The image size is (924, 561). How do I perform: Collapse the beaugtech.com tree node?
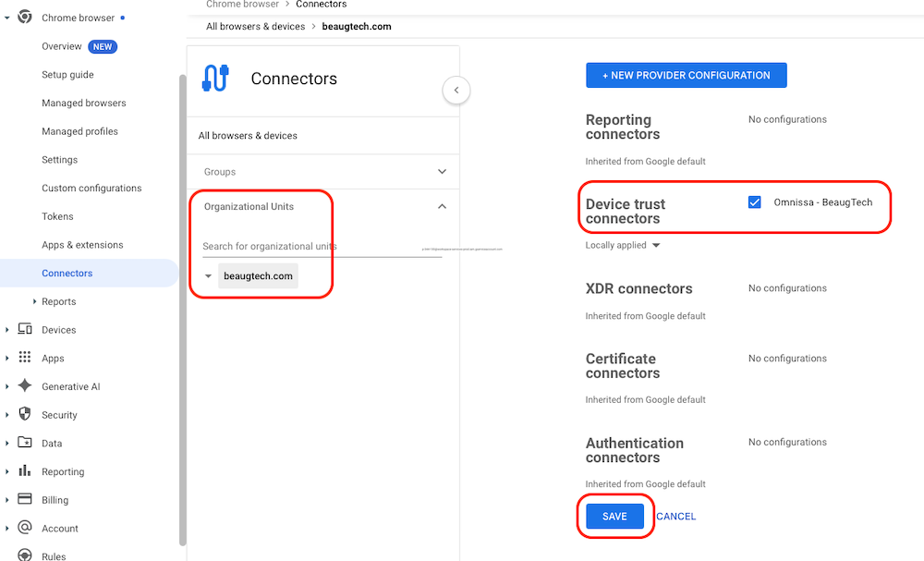point(208,276)
